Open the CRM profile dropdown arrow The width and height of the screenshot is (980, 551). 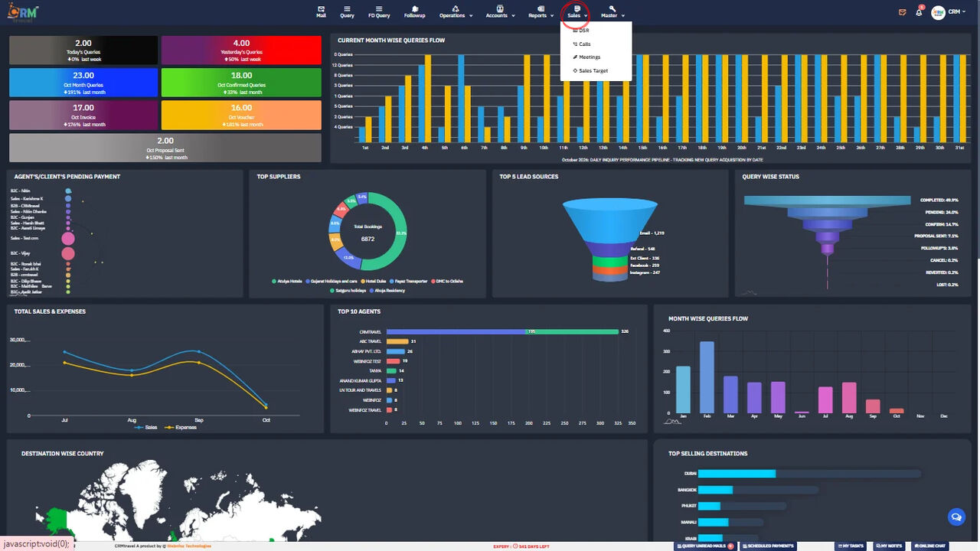pos(962,12)
